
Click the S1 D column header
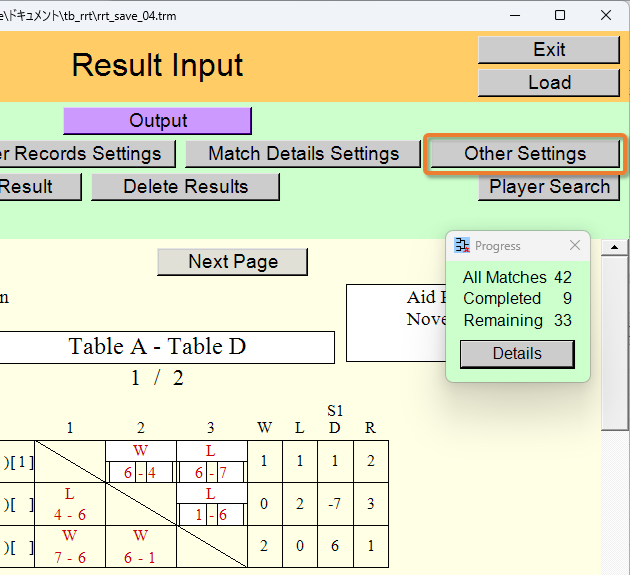click(x=335, y=419)
